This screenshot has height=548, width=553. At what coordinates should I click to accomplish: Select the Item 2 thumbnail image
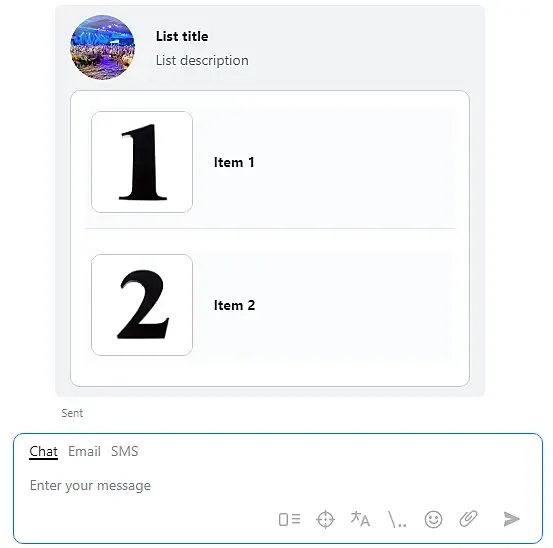[x=142, y=305]
